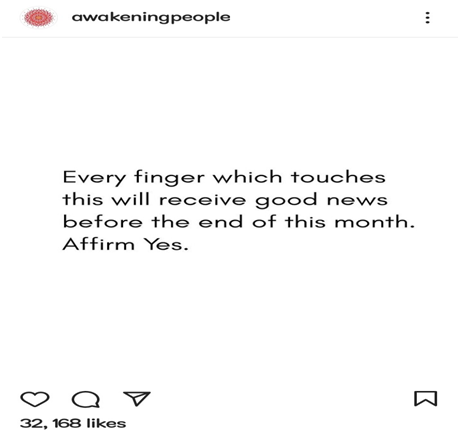Click the red mandala profile picture
The height and width of the screenshot is (432, 460).
point(39,17)
